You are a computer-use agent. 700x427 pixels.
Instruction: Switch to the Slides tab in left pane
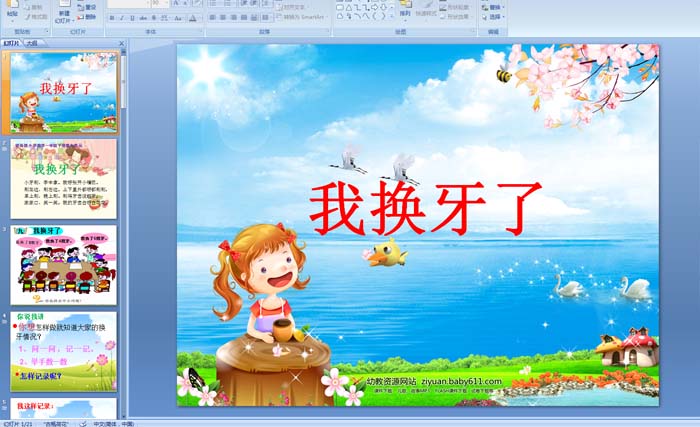[x=12, y=44]
